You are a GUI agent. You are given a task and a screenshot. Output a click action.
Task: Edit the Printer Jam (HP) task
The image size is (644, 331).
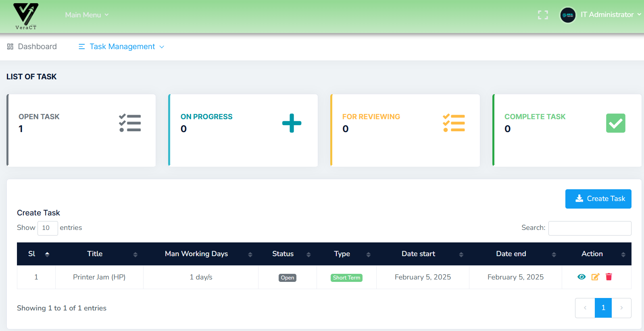click(x=595, y=277)
